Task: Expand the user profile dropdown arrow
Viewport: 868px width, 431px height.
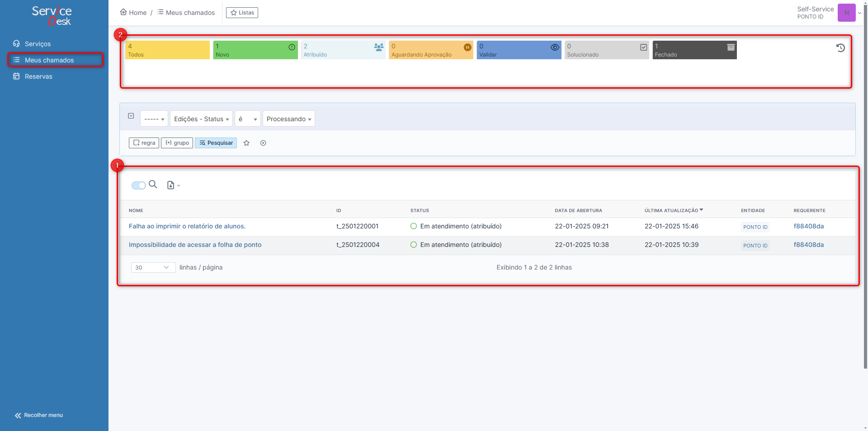Action: (x=859, y=13)
